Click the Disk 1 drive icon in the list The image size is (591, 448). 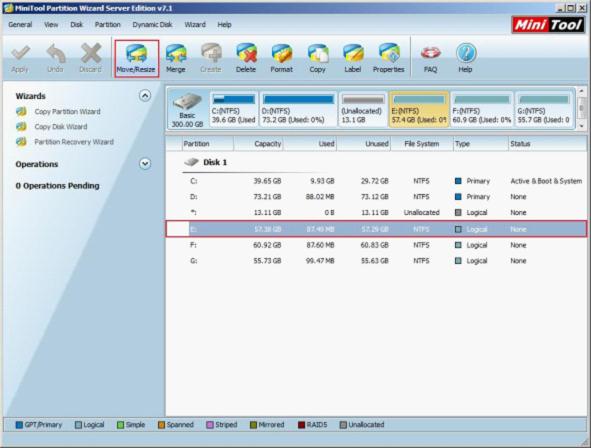click(191, 162)
